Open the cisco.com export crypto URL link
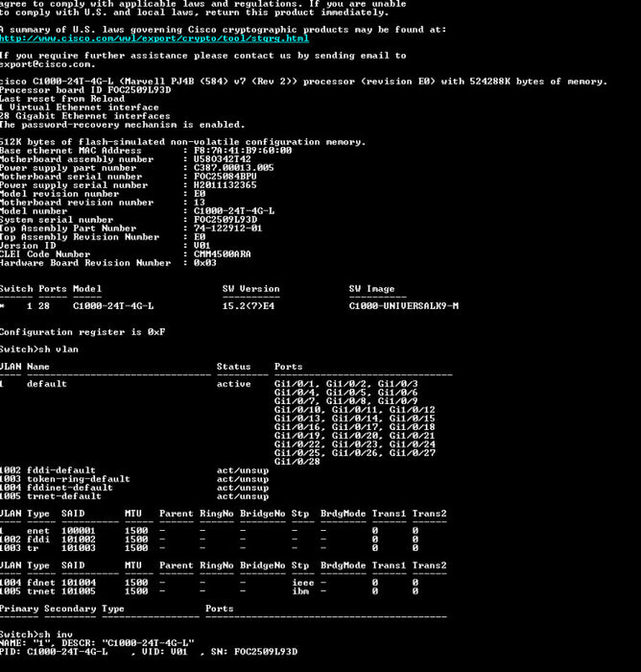 (154, 38)
